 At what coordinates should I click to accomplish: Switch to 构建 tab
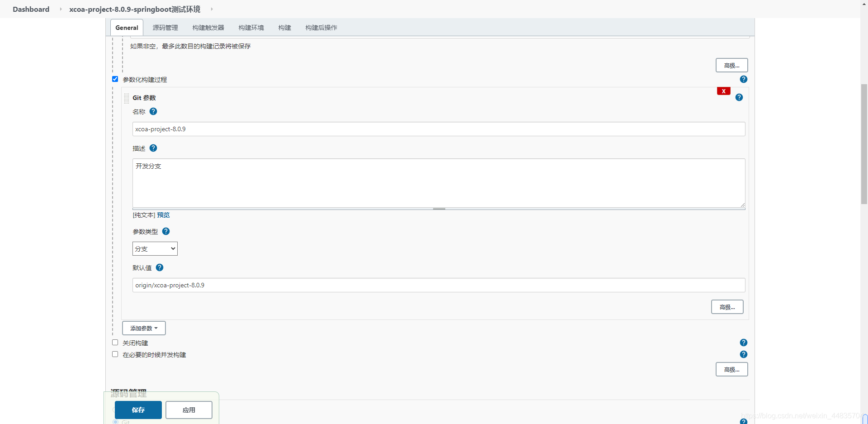(x=285, y=28)
